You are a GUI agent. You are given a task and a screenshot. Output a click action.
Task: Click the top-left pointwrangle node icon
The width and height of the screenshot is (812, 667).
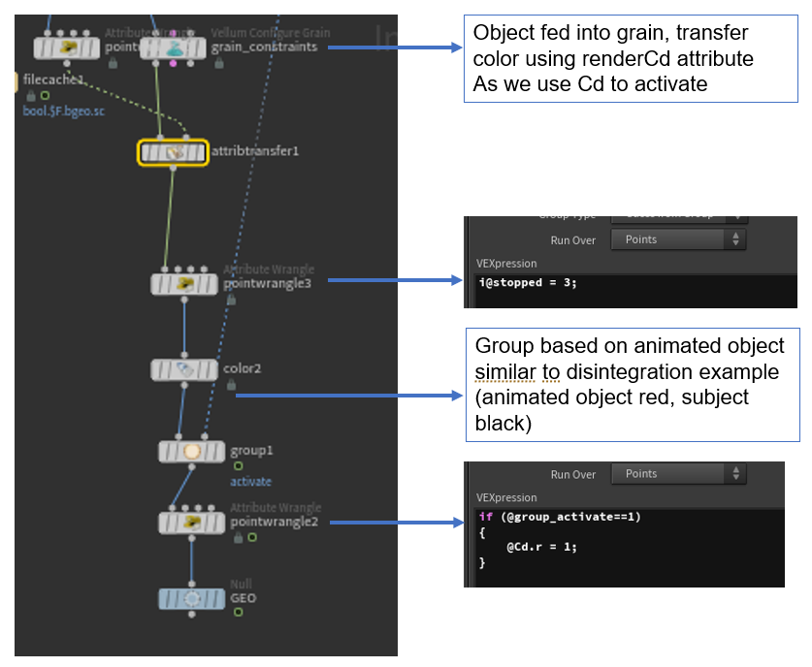(x=69, y=48)
